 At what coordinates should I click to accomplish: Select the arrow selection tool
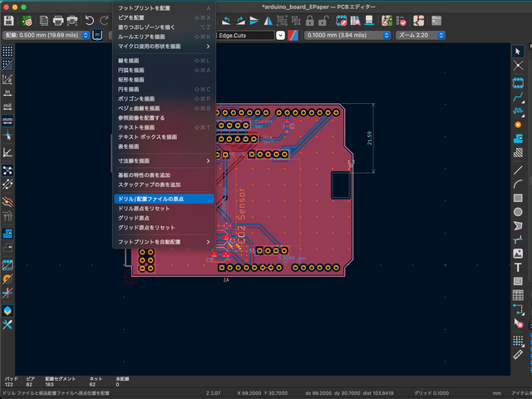tap(519, 52)
